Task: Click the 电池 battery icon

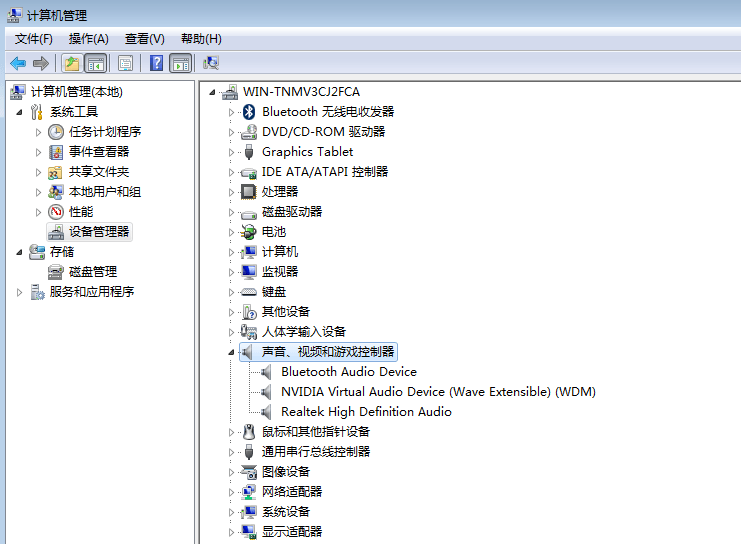Action: 249,232
